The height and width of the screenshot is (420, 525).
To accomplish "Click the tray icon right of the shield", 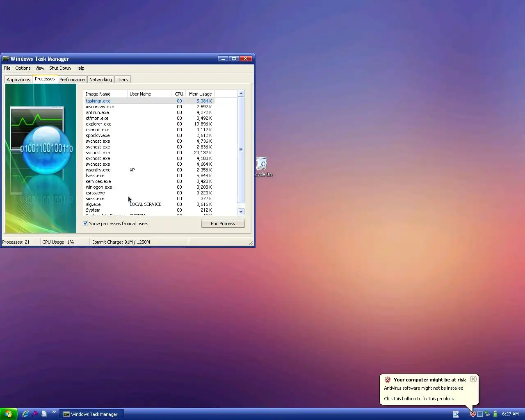I will (x=480, y=414).
